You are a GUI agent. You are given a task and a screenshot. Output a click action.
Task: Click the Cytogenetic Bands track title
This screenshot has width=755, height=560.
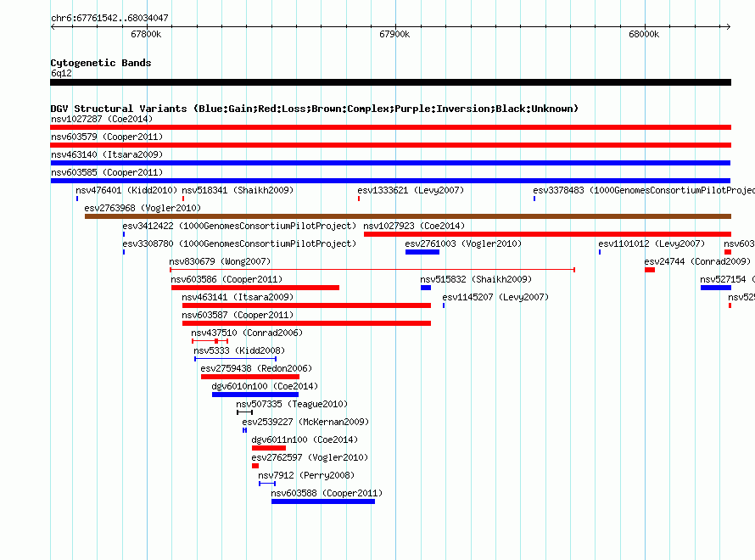click(101, 63)
